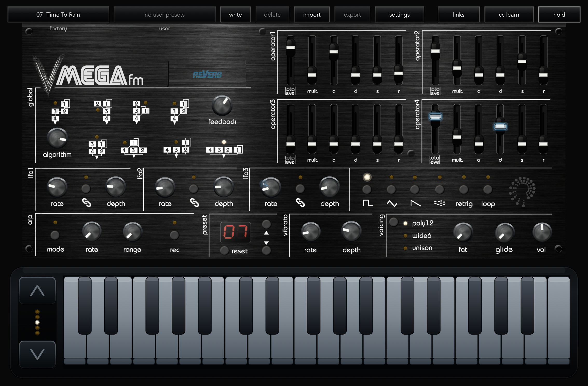The height and width of the screenshot is (386, 588).
Task: Click the vol knob
Action: coord(542,232)
